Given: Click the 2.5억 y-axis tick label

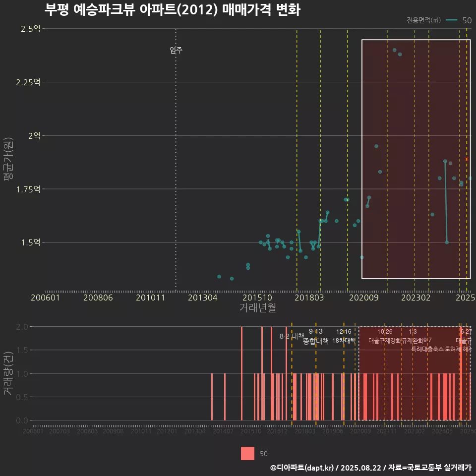Looking at the screenshot, I should [x=30, y=29].
